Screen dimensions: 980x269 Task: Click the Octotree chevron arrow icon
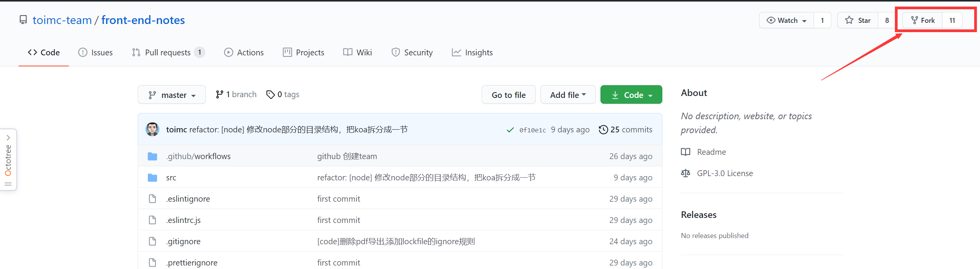point(8,138)
